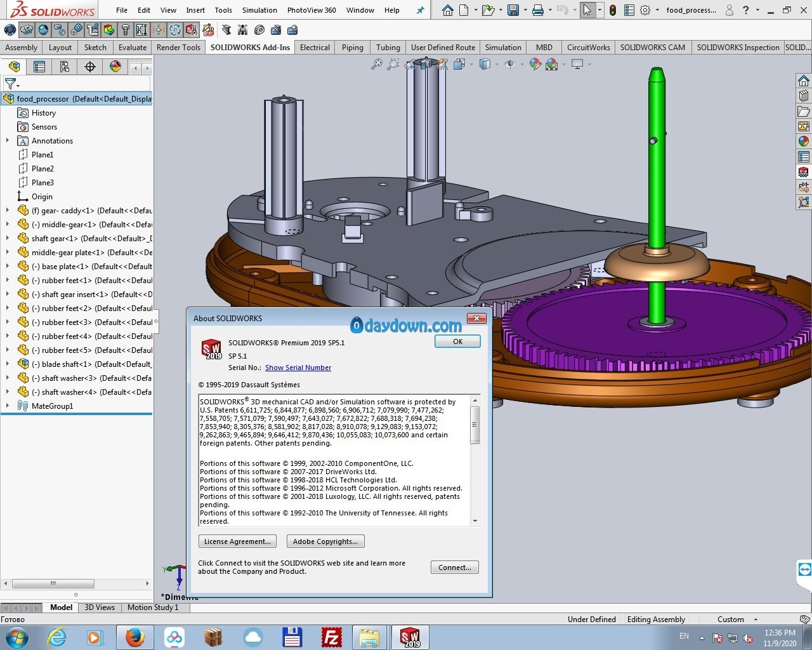Image resolution: width=812 pixels, height=650 pixels.
Task: Click the Hide/Show Items eye icon
Action: (x=509, y=64)
